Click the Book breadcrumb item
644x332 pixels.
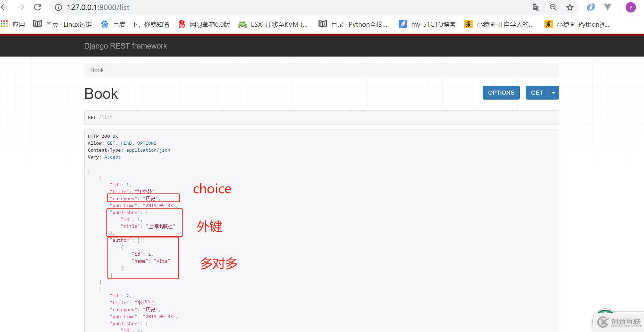(97, 70)
